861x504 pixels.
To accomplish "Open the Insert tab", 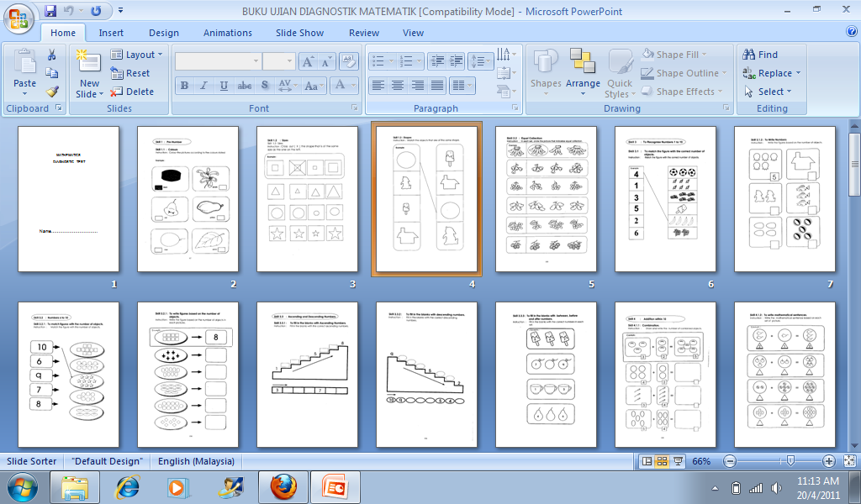I will click(111, 33).
